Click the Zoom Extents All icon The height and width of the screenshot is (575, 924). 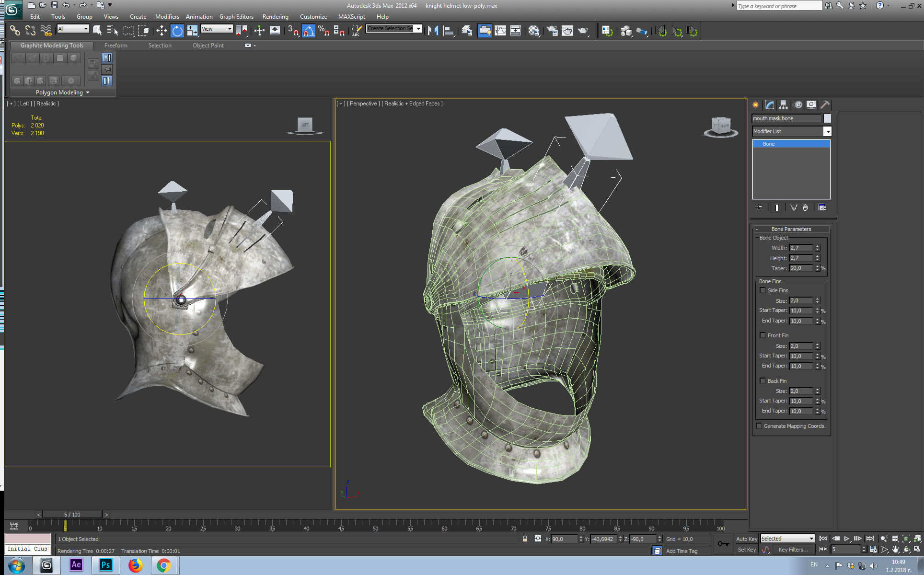917,539
